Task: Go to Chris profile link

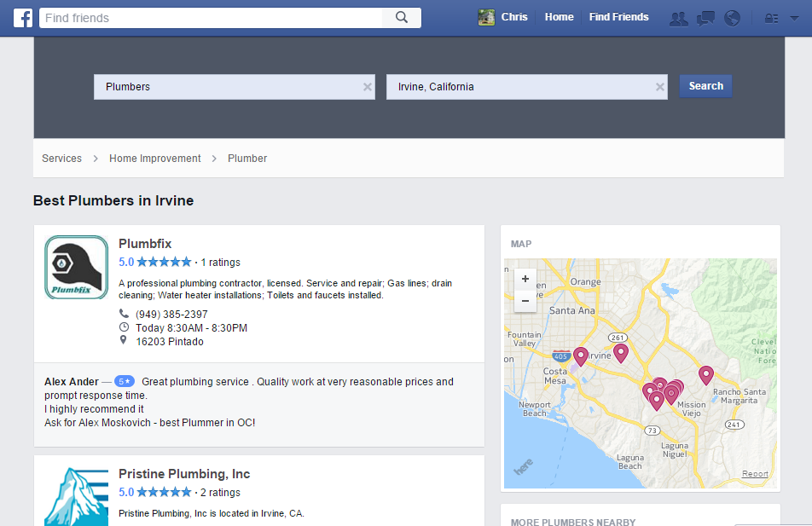Action: point(514,17)
